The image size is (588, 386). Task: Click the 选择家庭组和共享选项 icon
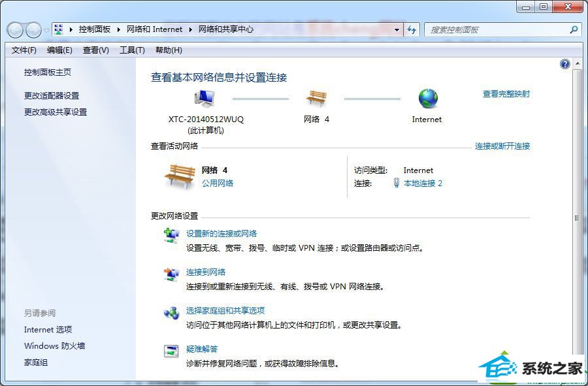click(172, 313)
